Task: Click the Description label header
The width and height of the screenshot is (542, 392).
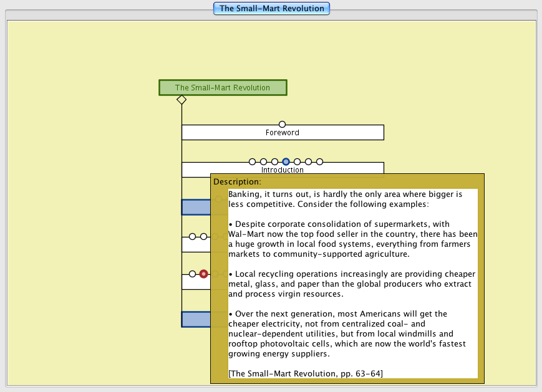Action: [237, 182]
